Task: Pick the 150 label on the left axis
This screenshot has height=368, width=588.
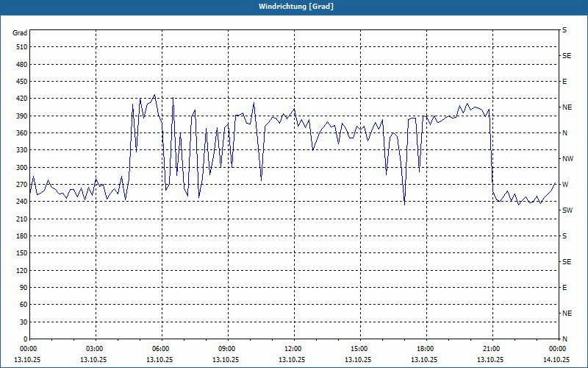Action: (x=22, y=253)
